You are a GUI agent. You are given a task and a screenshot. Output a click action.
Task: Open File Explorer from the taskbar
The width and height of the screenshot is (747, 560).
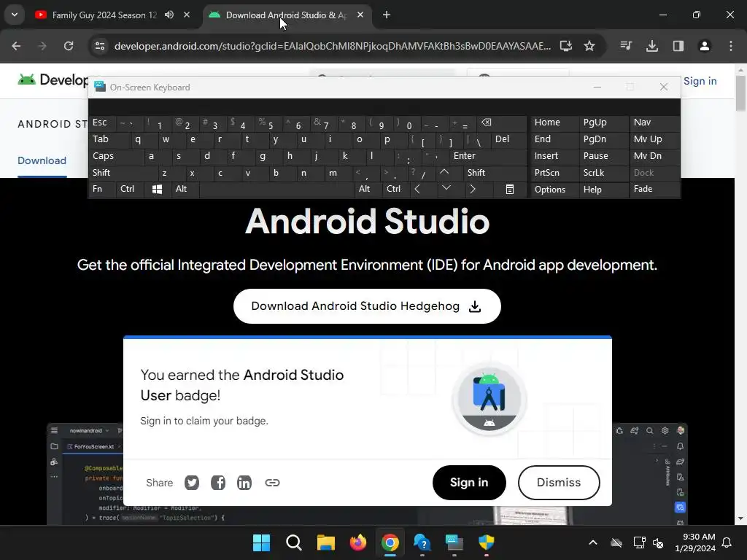pyautogui.click(x=326, y=542)
